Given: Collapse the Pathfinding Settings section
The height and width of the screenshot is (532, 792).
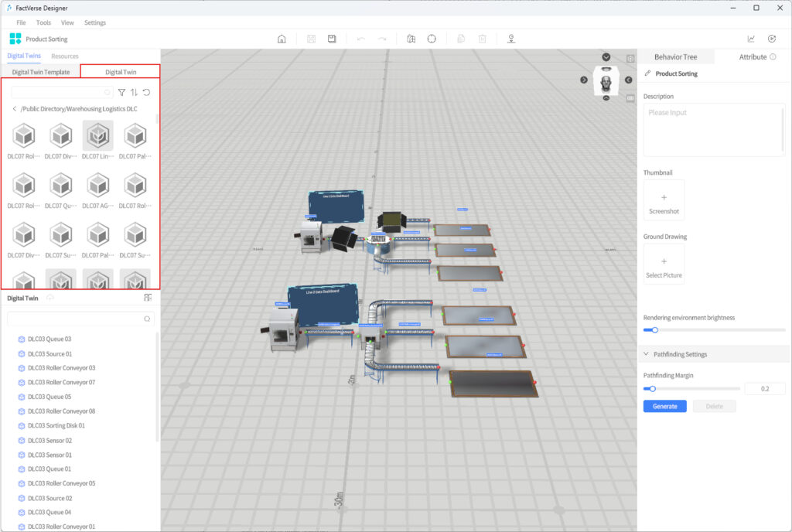Looking at the screenshot, I should [646, 354].
